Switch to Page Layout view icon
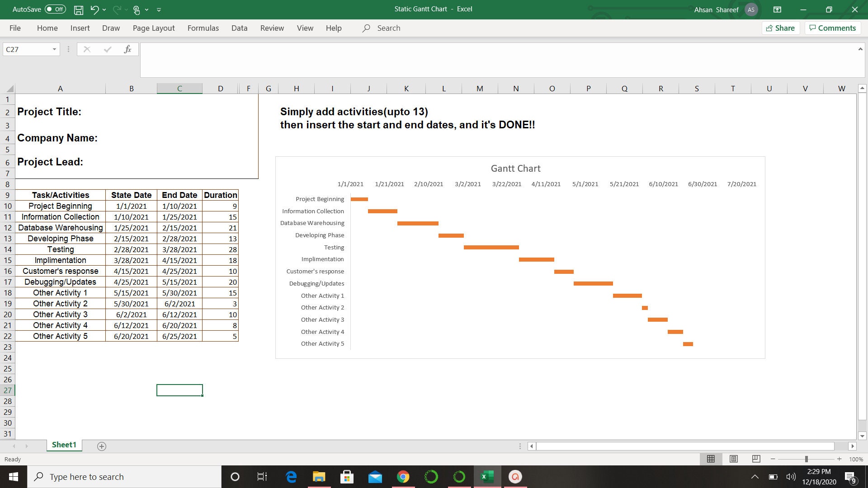This screenshot has height=488, width=868. pos(733,459)
